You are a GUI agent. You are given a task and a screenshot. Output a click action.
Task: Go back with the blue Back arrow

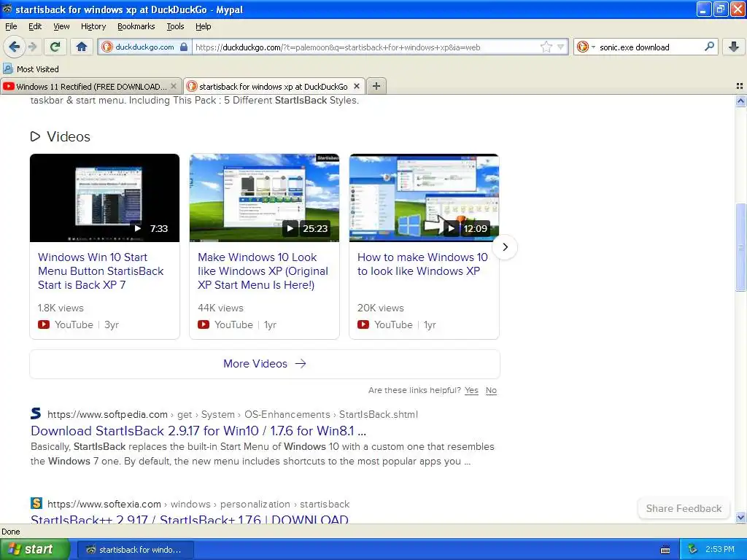tap(14, 47)
